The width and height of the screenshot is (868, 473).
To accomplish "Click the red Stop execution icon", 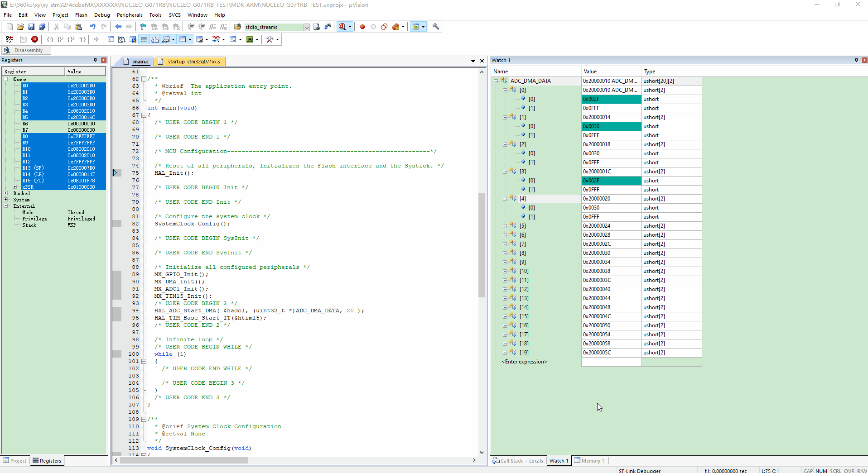I will coord(34,39).
